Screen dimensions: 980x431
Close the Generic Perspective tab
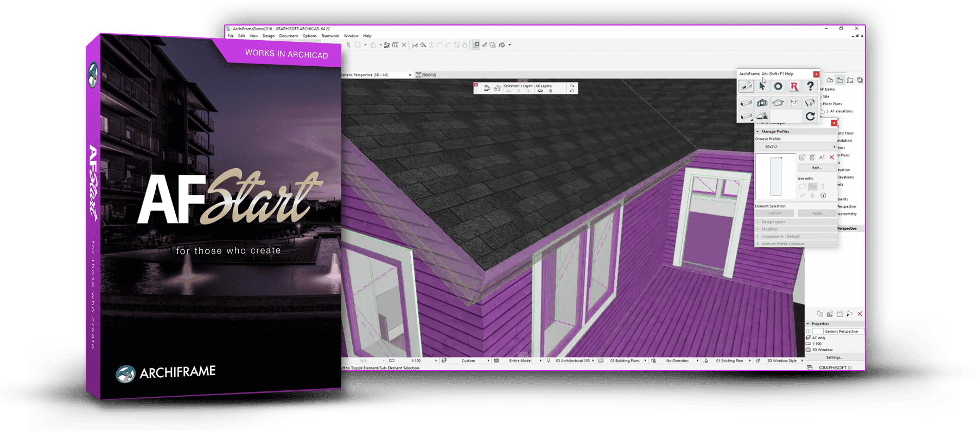coord(410,75)
